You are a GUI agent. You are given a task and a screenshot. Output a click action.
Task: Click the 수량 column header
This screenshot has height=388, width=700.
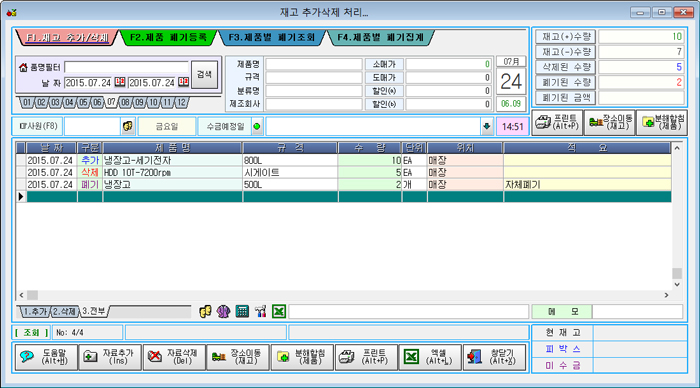click(369, 148)
